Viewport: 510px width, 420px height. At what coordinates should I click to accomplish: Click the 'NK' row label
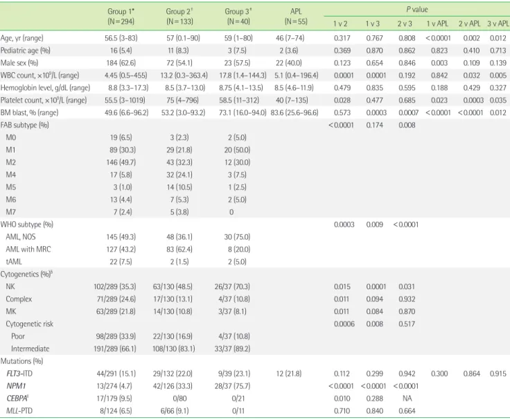coord(10,287)
